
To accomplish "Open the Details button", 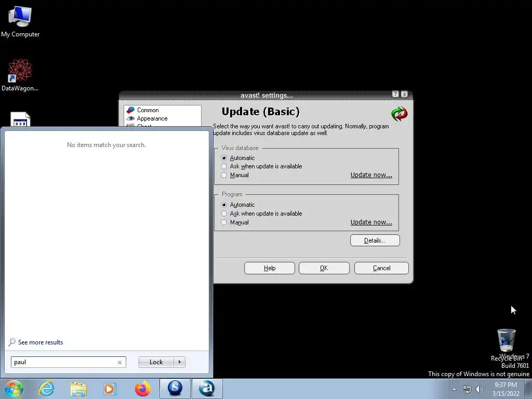I will 375,240.
